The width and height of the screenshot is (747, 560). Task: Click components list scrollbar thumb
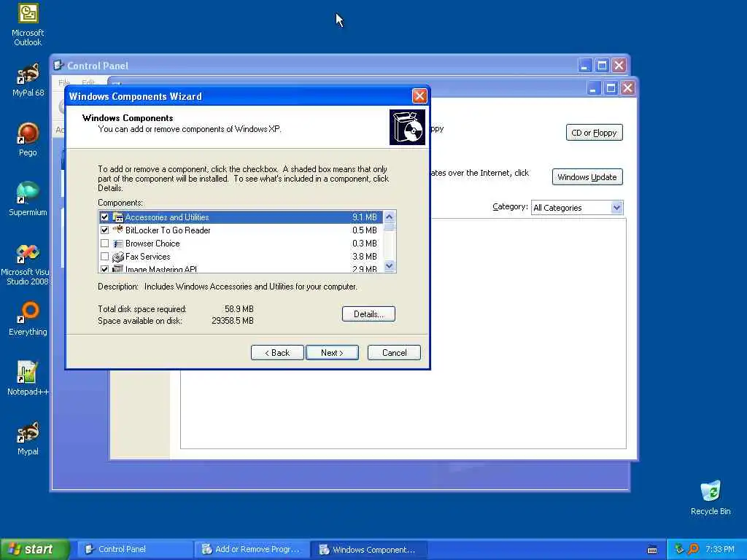pos(390,227)
